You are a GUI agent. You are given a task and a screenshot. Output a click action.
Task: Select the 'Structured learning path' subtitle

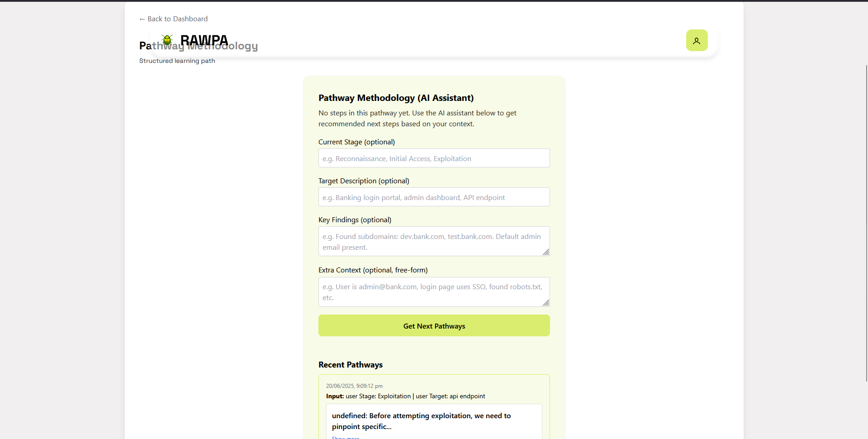177,61
